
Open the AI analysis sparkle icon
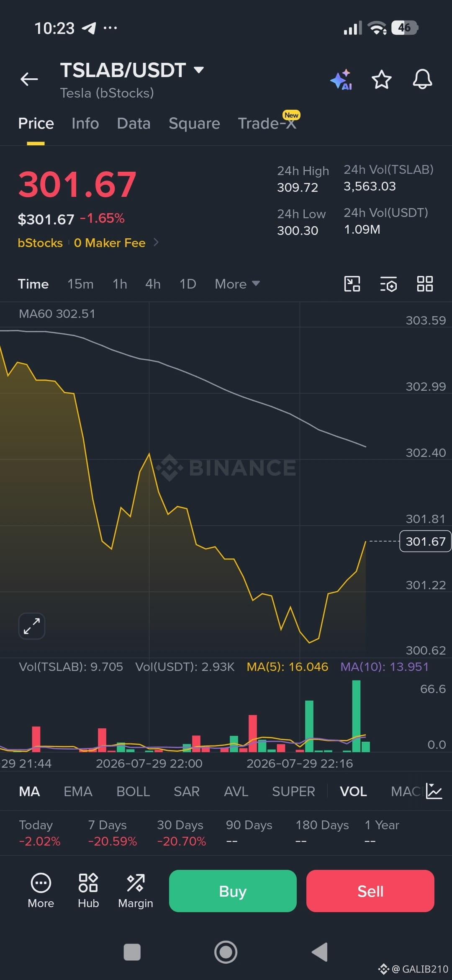pos(341,80)
